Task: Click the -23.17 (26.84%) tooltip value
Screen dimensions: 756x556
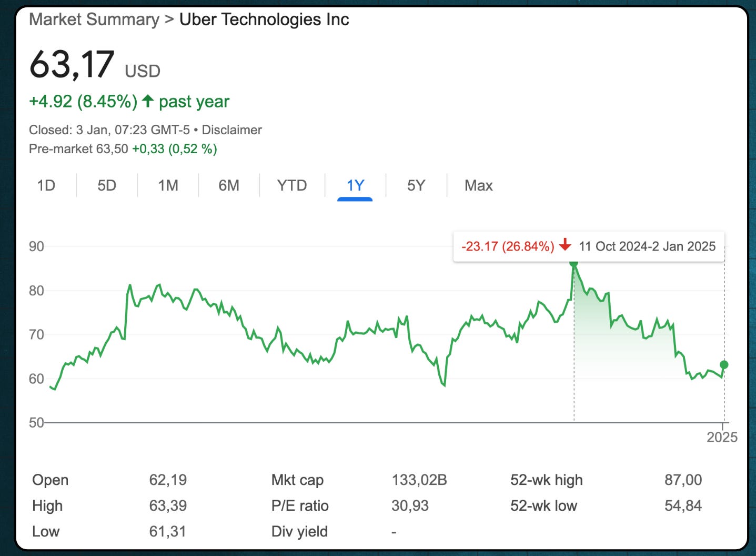Action: click(x=508, y=246)
